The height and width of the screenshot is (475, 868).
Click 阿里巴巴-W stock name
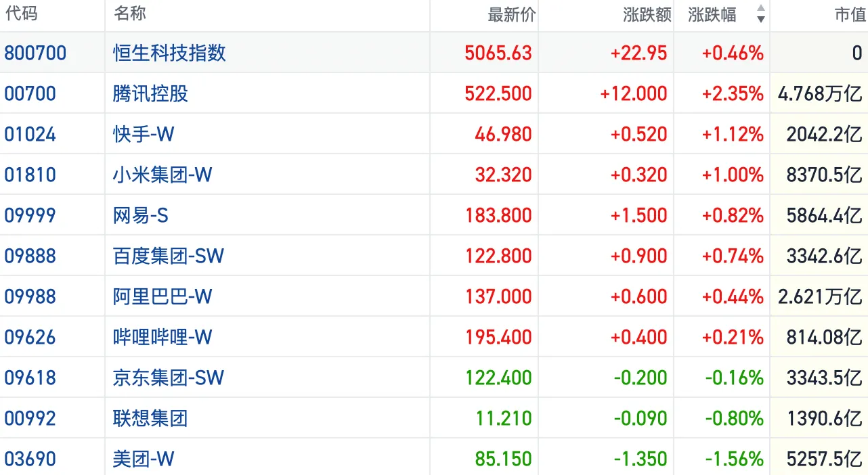[x=162, y=296]
